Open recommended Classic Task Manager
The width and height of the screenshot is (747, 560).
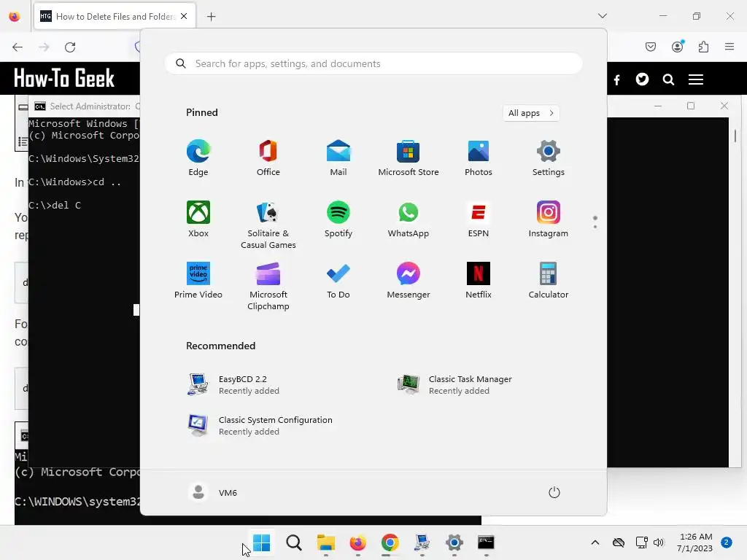(x=455, y=385)
